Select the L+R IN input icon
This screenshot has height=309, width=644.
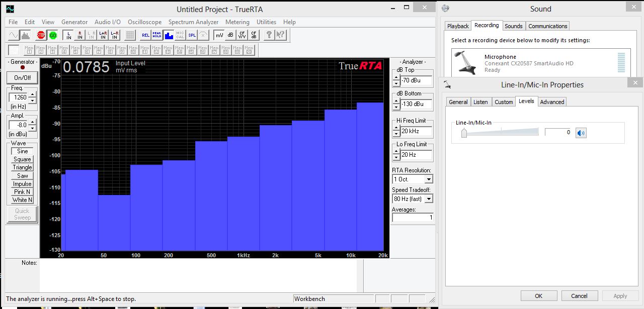click(103, 35)
